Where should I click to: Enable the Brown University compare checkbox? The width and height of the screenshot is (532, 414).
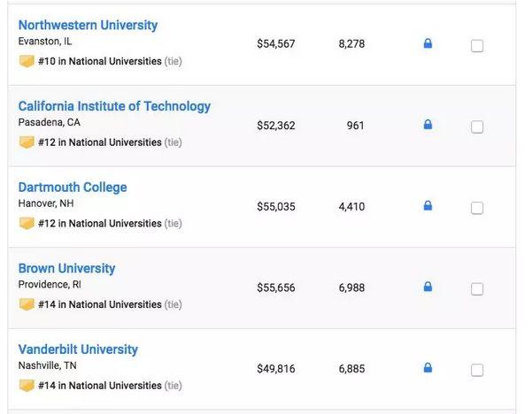pos(477,289)
